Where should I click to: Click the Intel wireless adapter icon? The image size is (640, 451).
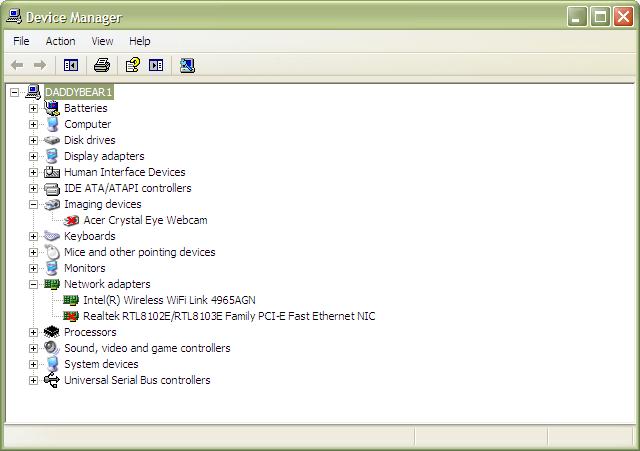(71, 301)
